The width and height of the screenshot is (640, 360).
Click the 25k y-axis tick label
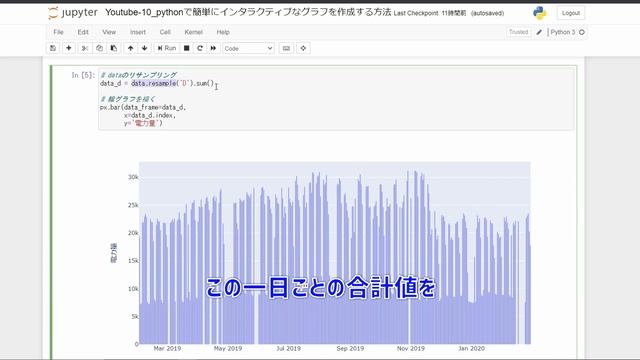click(133, 205)
